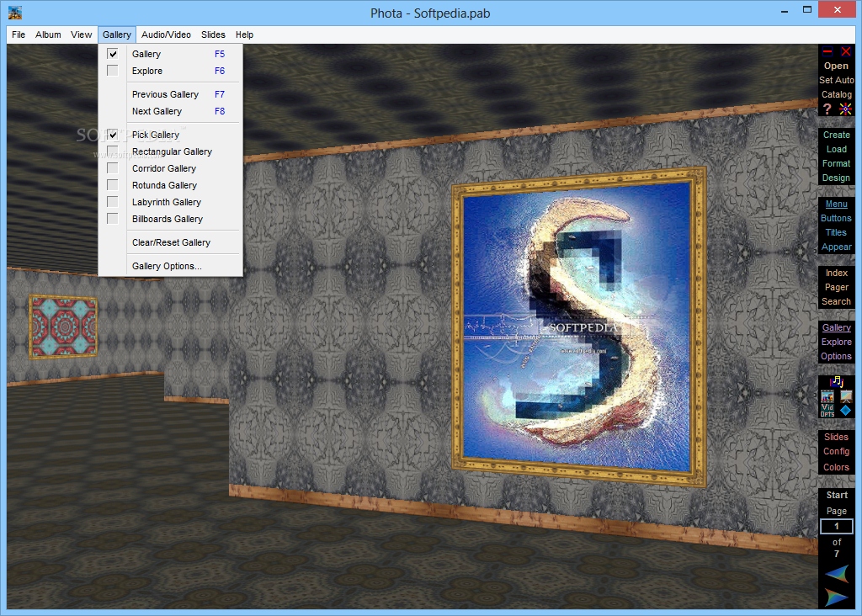This screenshot has width=862, height=616.
Task: Click Colors in the side panel
Action: pos(836,467)
